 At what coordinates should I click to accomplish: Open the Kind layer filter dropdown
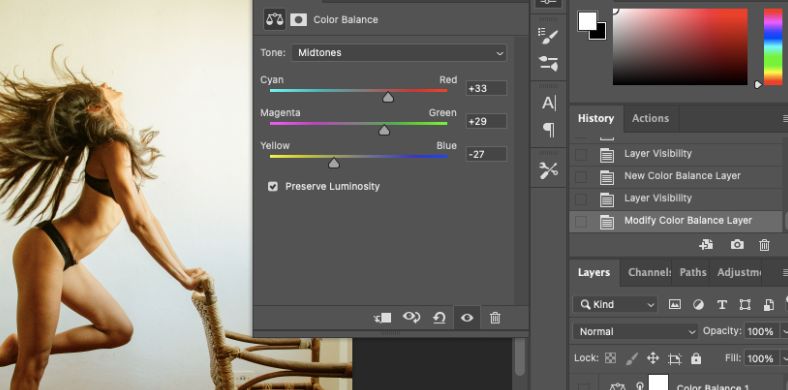615,304
